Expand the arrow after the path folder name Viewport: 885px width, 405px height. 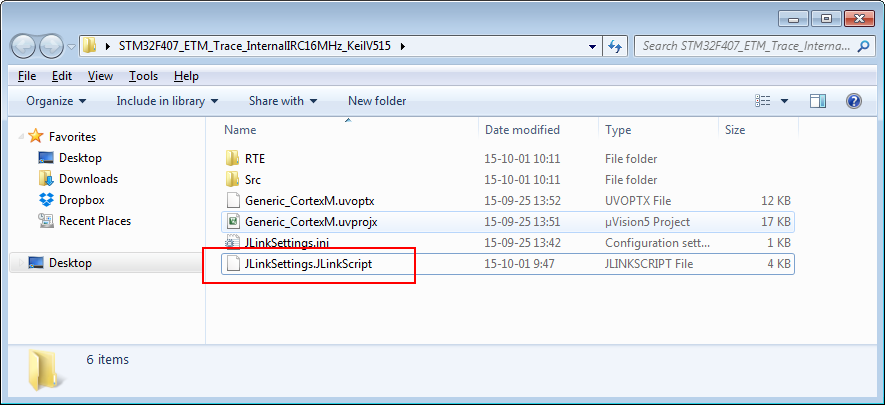pyautogui.click(x=402, y=46)
